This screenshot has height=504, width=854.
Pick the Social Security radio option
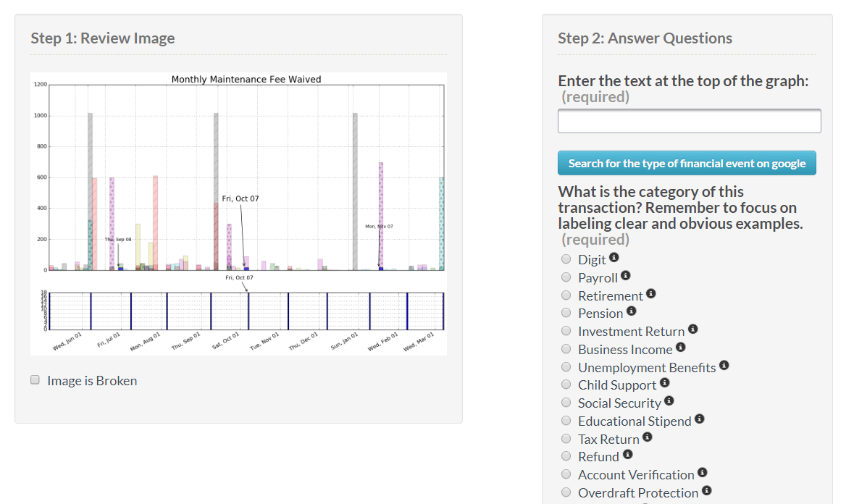pos(566,403)
